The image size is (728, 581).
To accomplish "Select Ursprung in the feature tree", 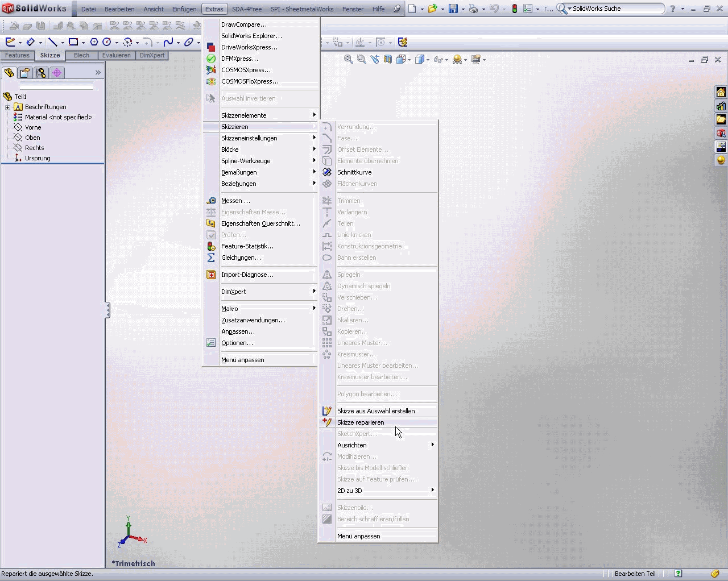I will coord(38,158).
